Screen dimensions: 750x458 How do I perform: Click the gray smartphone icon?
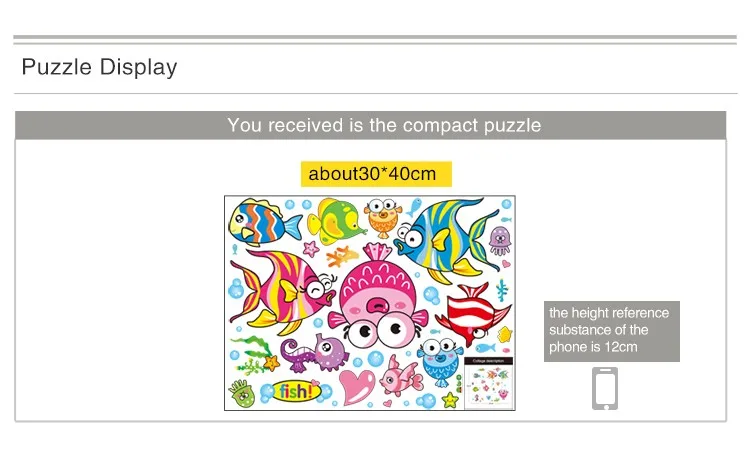(605, 388)
